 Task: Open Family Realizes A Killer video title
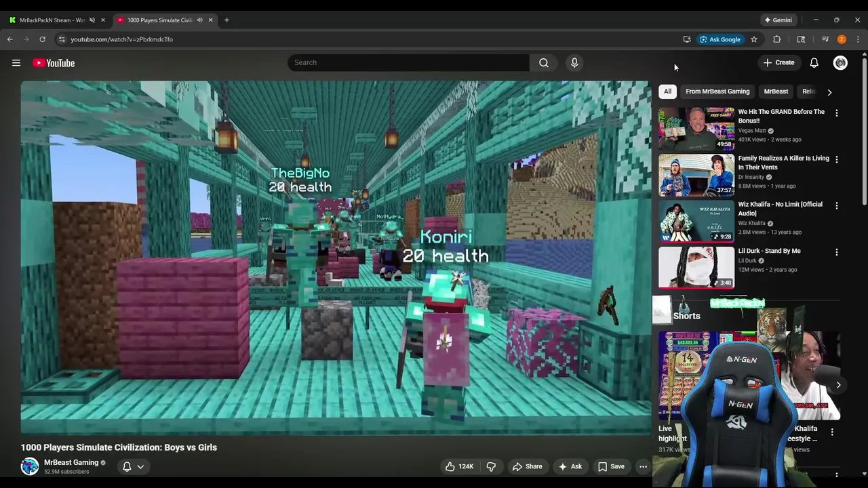(783, 163)
